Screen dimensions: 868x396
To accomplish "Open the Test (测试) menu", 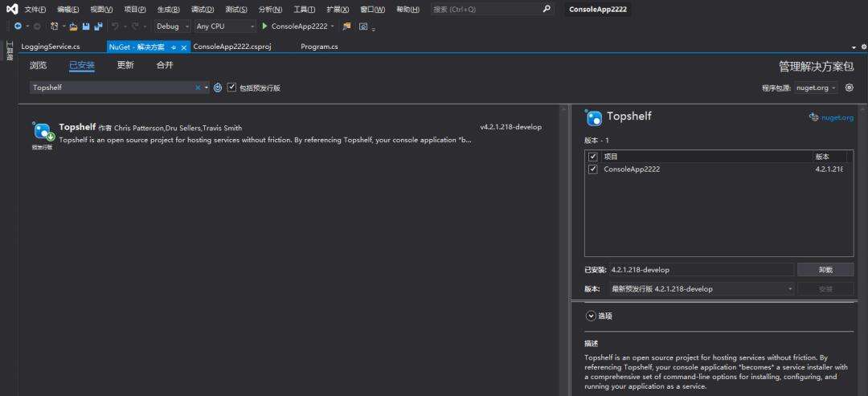I will pyautogui.click(x=236, y=10).
